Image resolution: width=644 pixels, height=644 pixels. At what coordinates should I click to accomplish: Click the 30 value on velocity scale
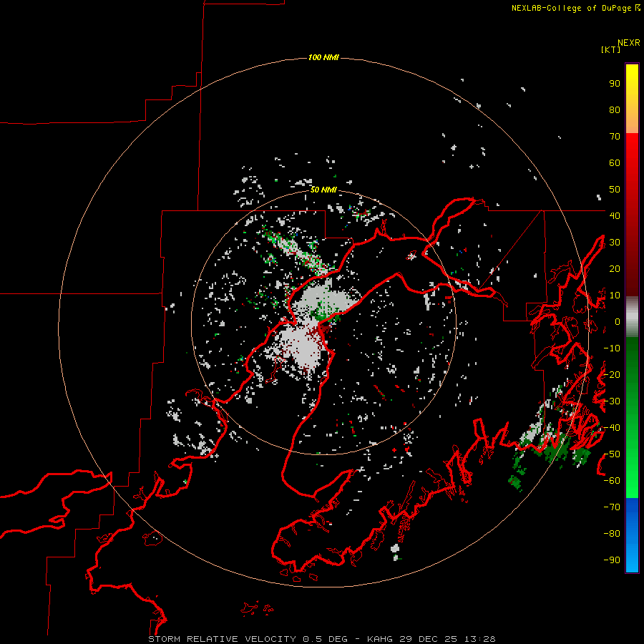[x=615, y=243]
